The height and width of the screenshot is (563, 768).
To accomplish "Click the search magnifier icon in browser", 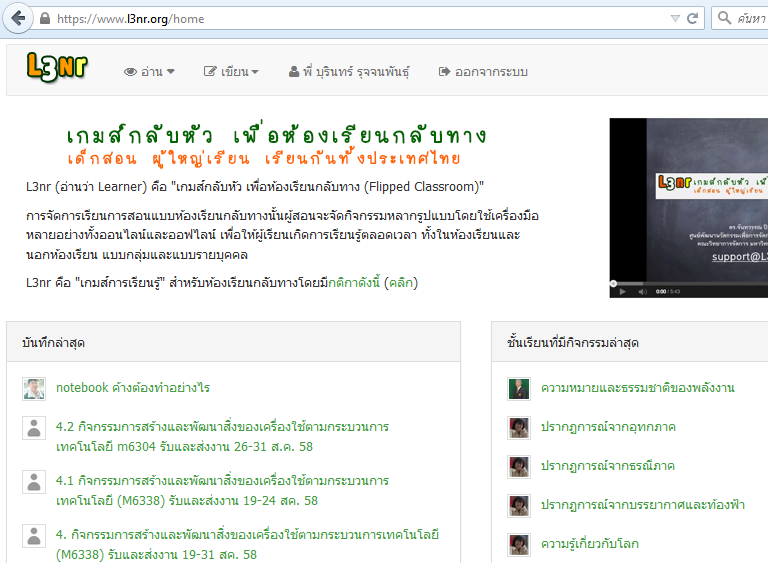I will coord(724,18).
